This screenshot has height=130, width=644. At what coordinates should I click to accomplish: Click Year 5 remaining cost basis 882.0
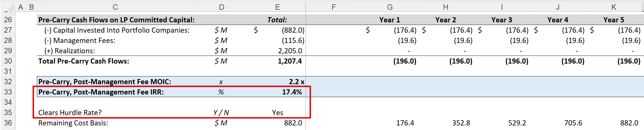point(629,123)
